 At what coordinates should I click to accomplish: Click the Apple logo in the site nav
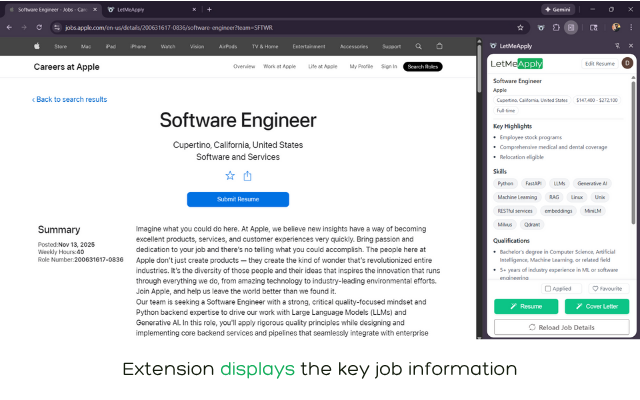[x=37, y=46]
